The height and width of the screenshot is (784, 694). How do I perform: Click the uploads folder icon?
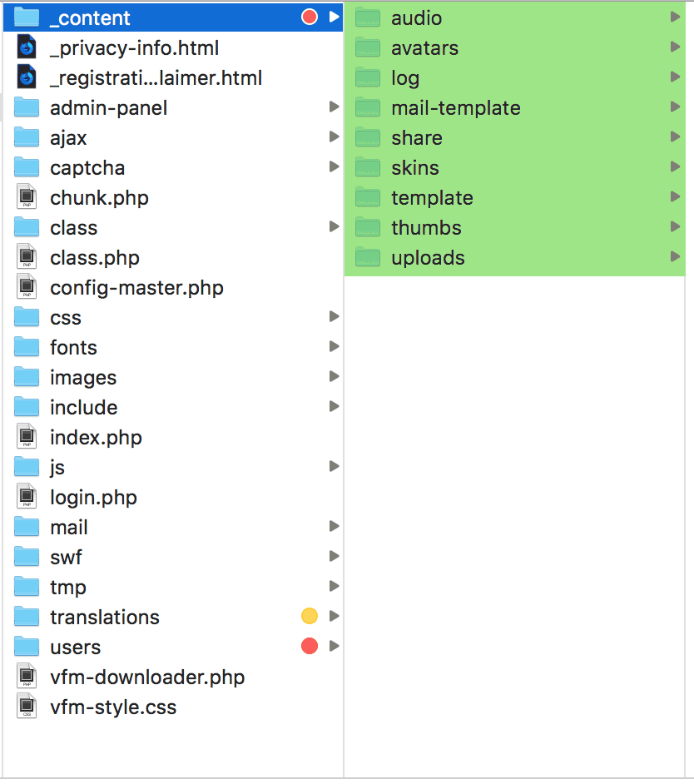pyautogui.click(x=368, y=258)
